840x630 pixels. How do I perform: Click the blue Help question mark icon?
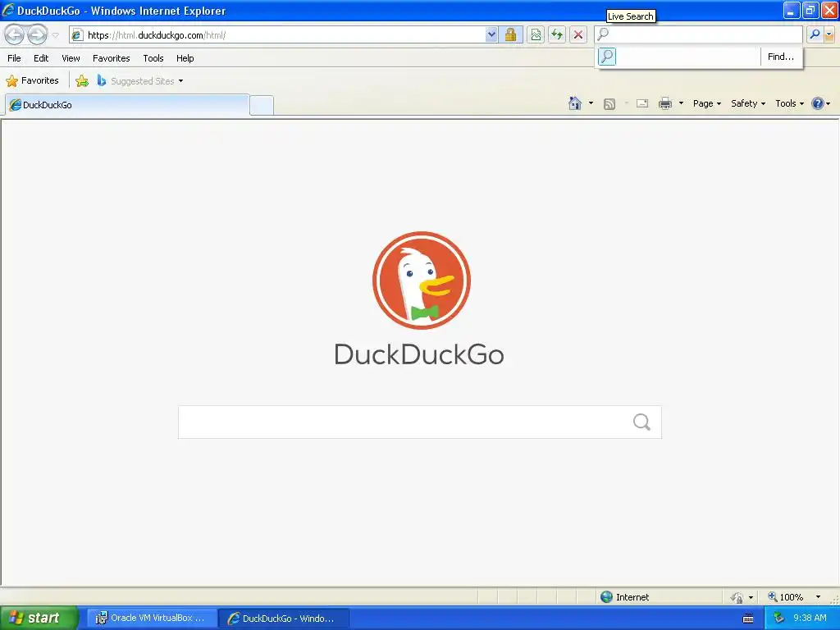(x=818, y=103)
